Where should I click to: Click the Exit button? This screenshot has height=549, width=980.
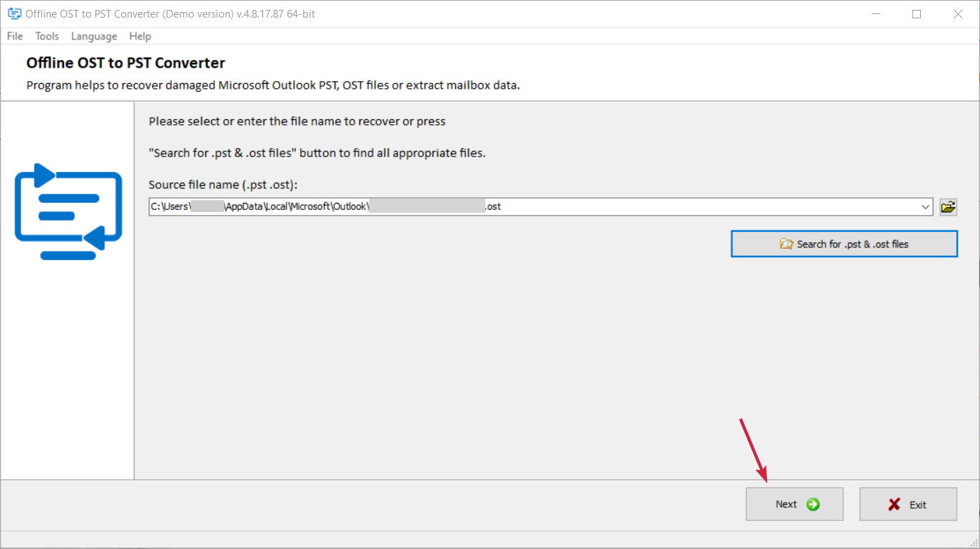pyautogui.click(x=908, y=504)
